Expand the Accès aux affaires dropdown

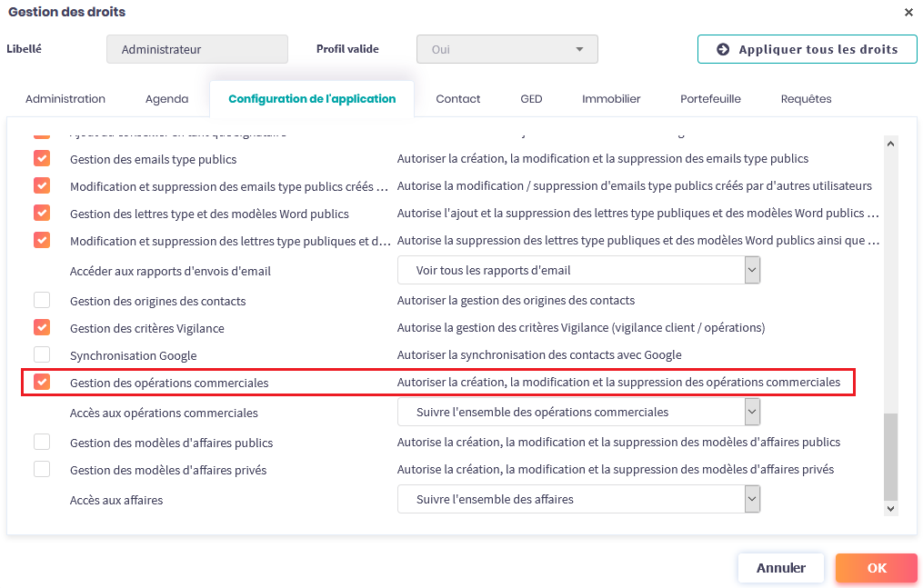pos(752,499)
